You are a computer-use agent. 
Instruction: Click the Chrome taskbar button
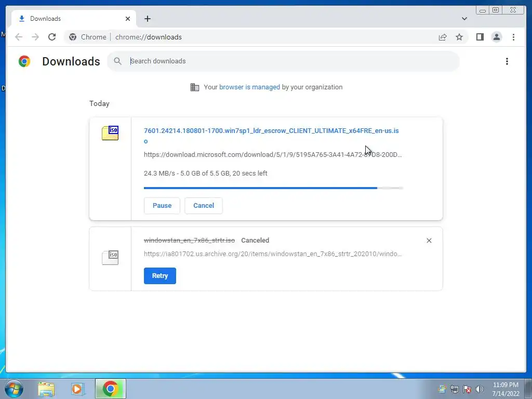[x=111, y=389]
